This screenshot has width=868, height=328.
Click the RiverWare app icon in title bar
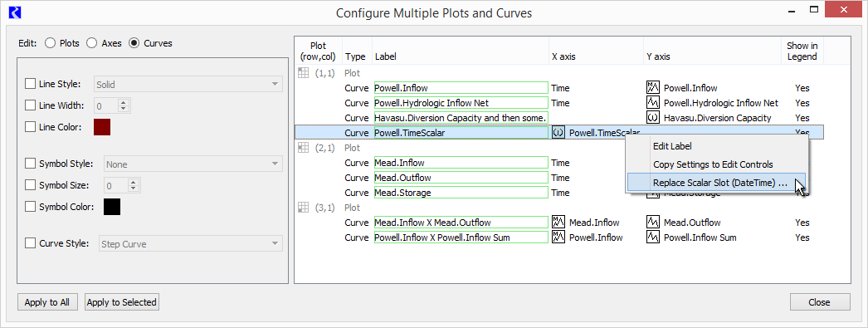point(15,12)
